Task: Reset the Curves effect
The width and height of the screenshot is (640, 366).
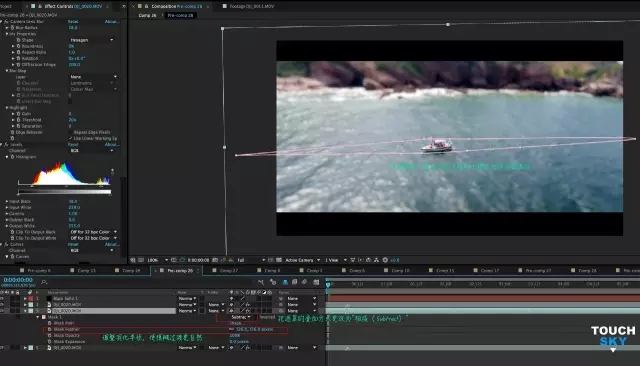Action: point(73,244)
